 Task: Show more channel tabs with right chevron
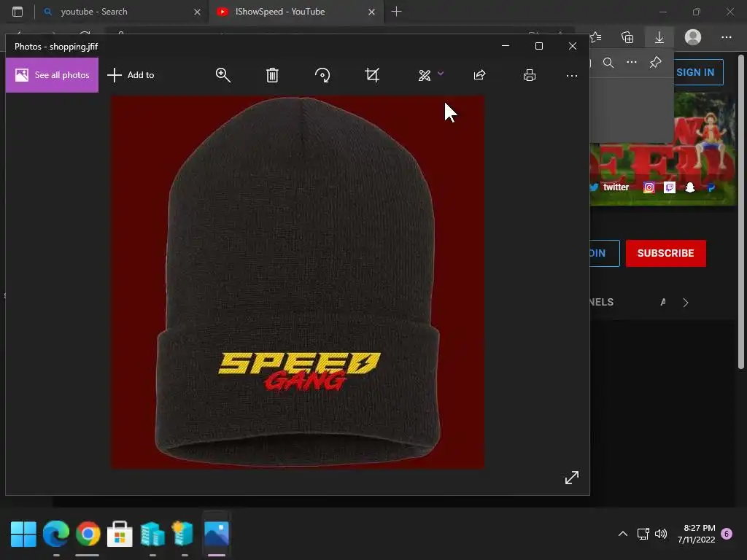coord(686,303)
